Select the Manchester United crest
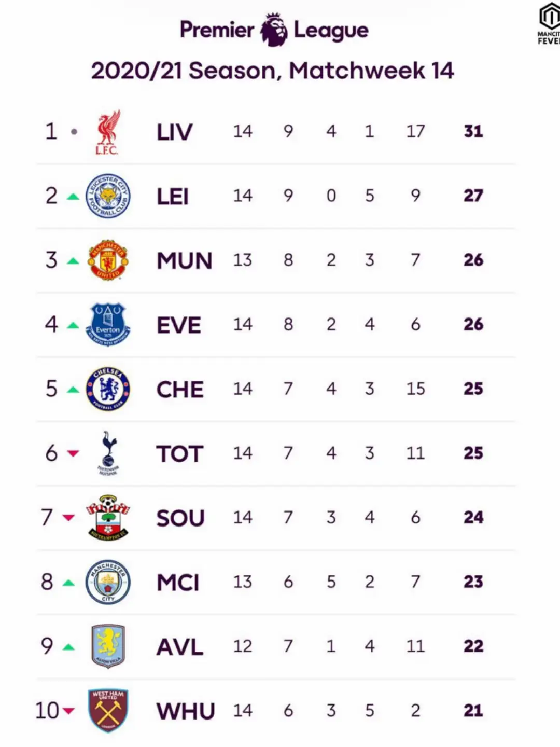 click(x=108, y=260)
